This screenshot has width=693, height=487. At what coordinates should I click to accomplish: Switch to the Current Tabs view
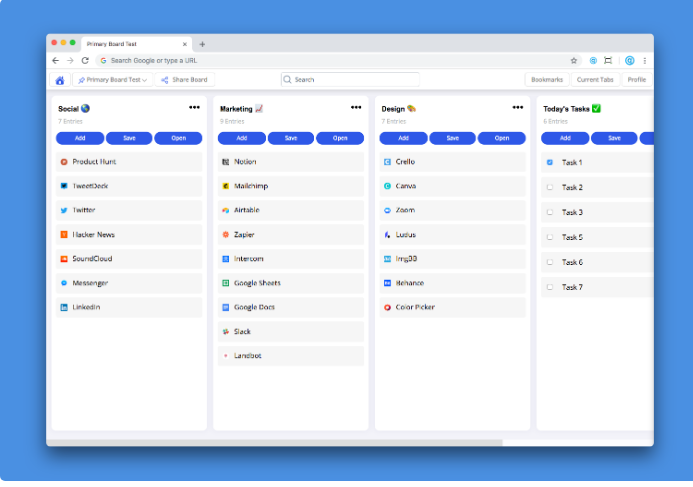tap(595, 80)
